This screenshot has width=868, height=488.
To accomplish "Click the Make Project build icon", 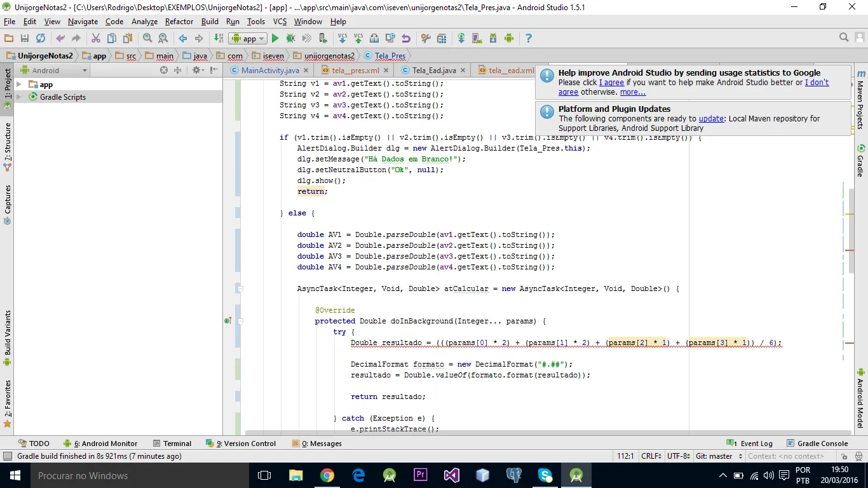I will pyautogui.click(x=219, y=39).
